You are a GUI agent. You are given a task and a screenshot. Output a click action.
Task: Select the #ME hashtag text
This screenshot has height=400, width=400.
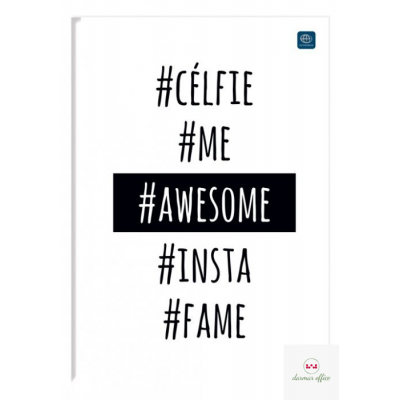click(205, 146)
